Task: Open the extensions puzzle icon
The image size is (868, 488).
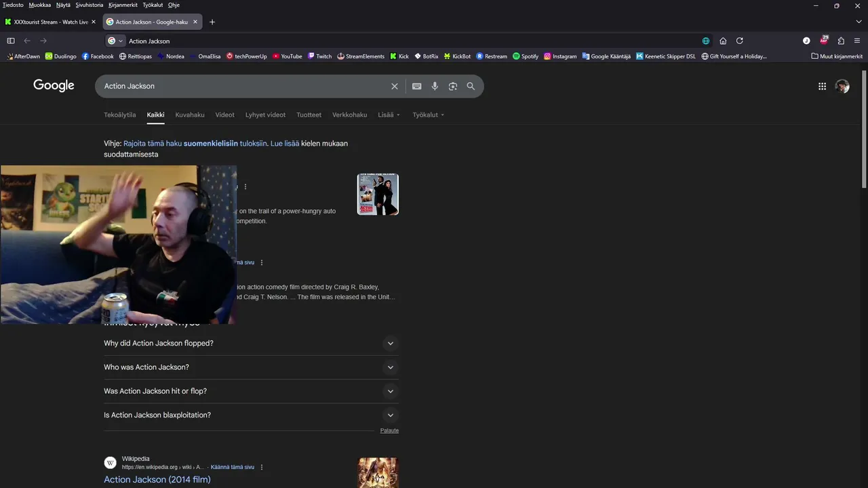Action: 841,41
